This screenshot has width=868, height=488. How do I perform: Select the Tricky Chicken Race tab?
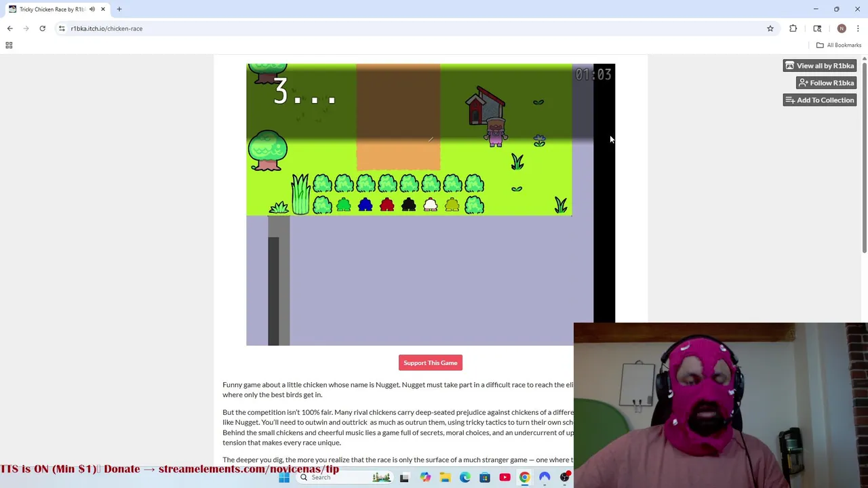coord(57,9)
